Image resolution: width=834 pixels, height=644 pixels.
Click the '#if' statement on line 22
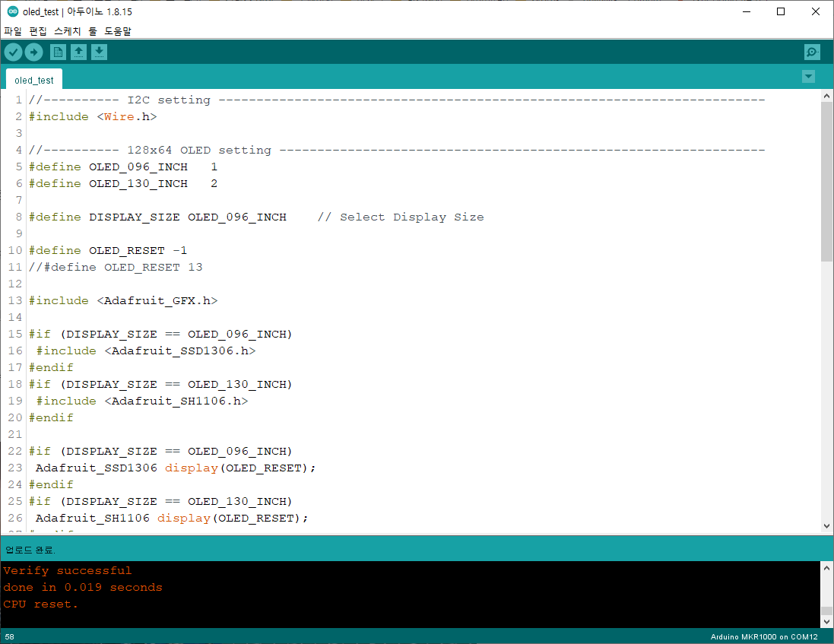click(x=160, y=451)
